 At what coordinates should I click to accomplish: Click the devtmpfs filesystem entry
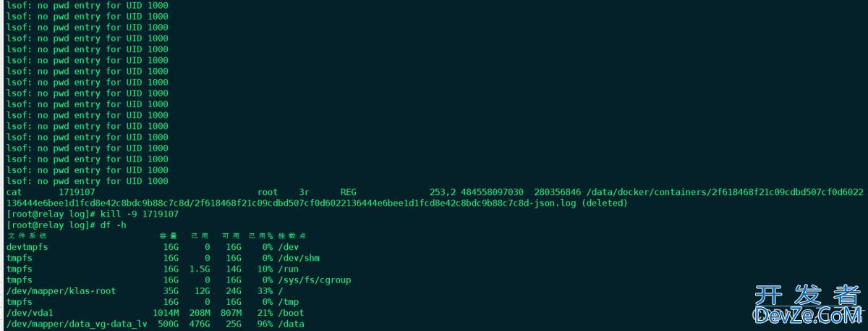[x=28, y=247]
